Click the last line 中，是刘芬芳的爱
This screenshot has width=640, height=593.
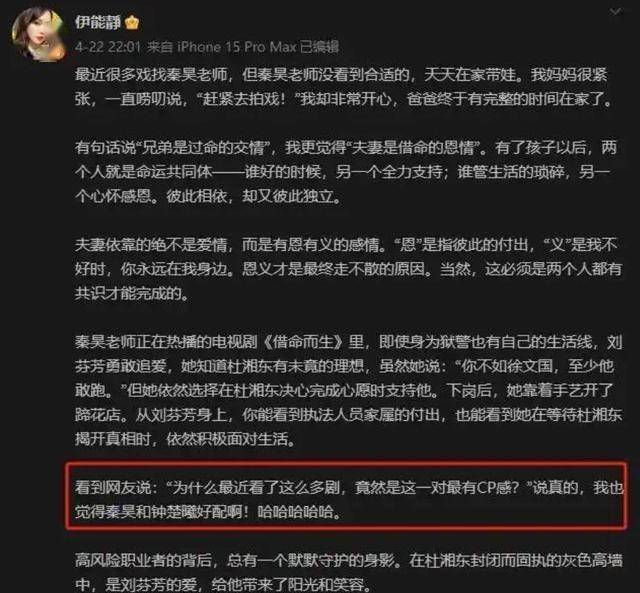223,584
